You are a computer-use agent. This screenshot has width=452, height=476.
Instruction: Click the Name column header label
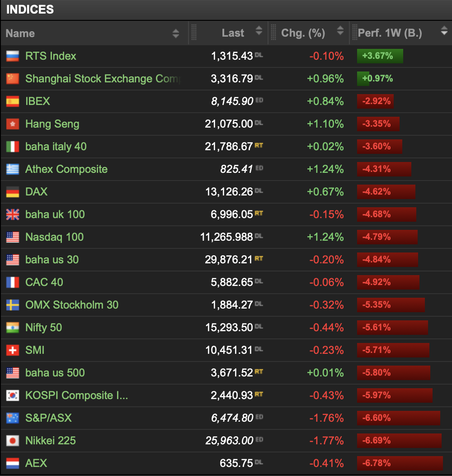tap(20, 33)
